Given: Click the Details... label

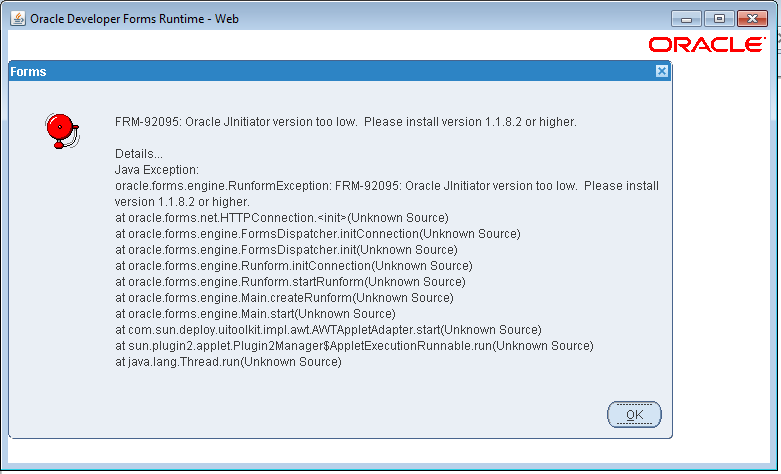Looking at the screenshot, I should [139, 154].
